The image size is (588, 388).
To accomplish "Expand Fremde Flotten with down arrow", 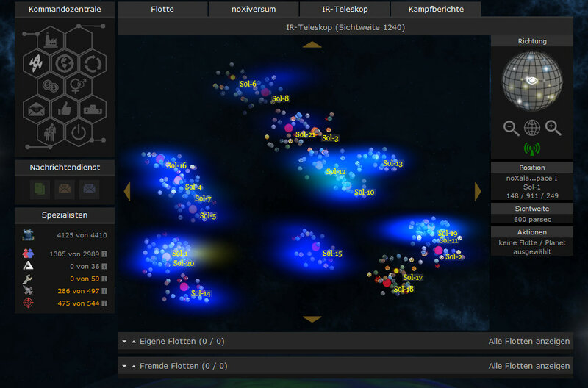I will (124, 366).
